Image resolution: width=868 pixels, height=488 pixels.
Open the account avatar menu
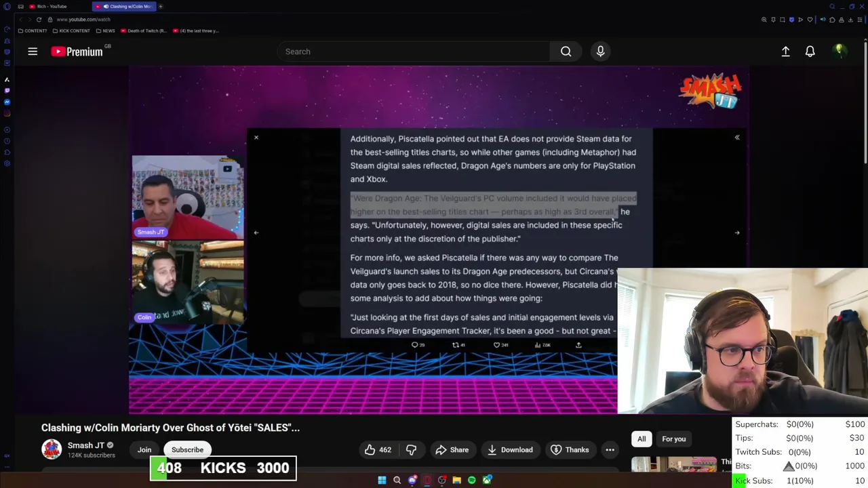click(x=840, y=52)
